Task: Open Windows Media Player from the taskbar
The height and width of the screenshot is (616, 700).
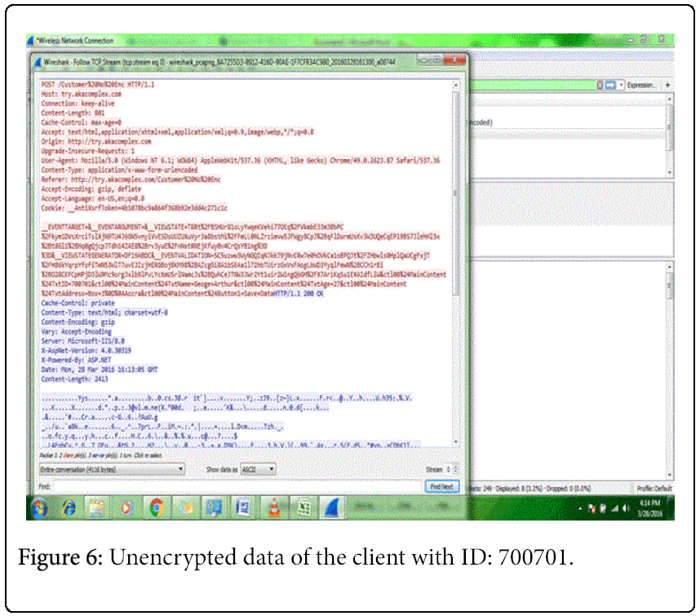Action: pos(126,508)
